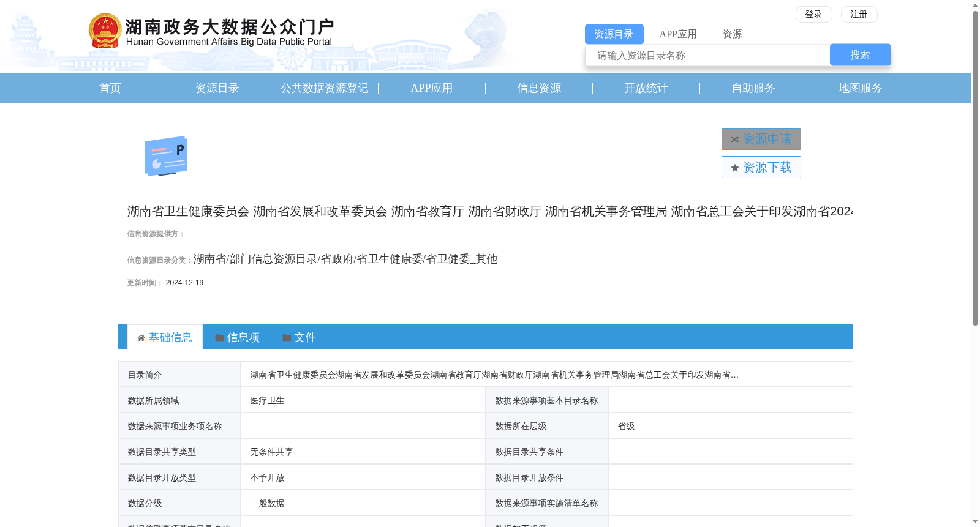Click the folder icon beside 文件
The image size is (980, 527).
[x=287, y=338]
